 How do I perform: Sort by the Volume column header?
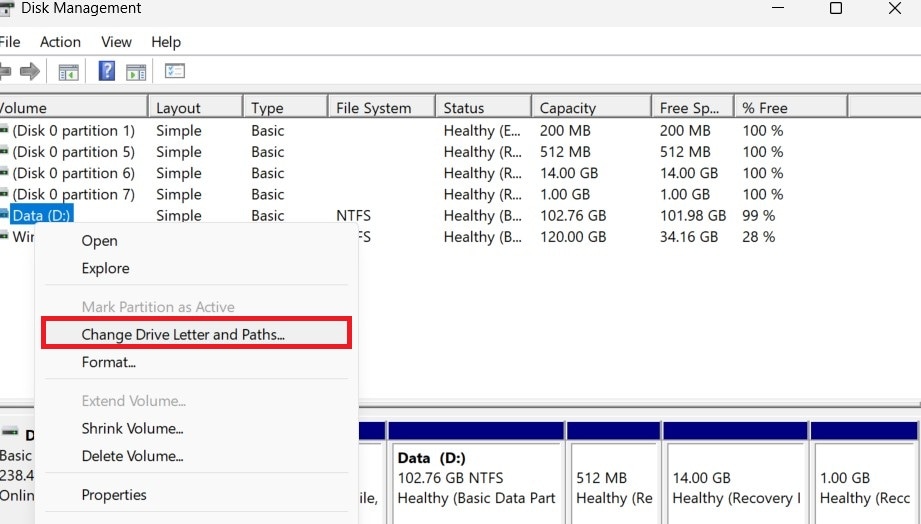pyautogui.click(x=73, y=108)
